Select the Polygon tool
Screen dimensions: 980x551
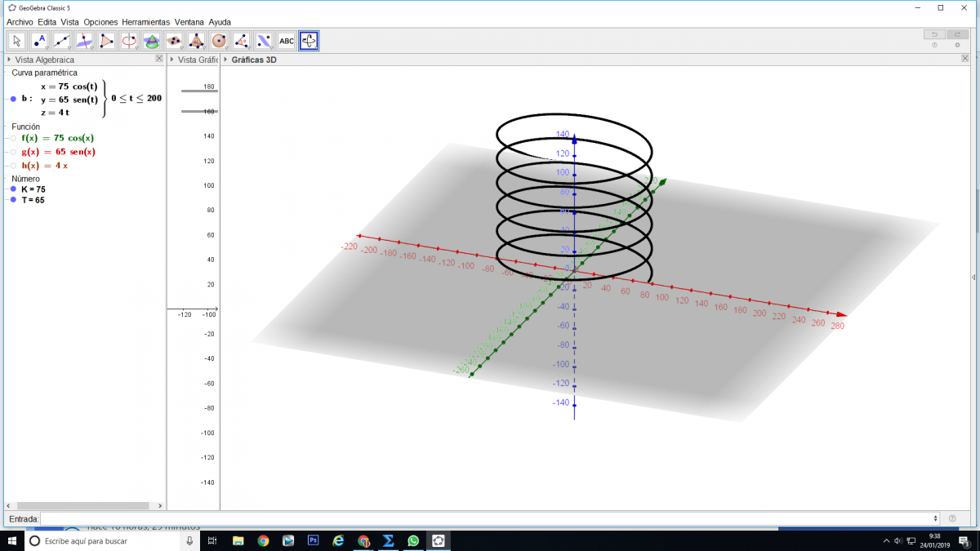point(107,41)
